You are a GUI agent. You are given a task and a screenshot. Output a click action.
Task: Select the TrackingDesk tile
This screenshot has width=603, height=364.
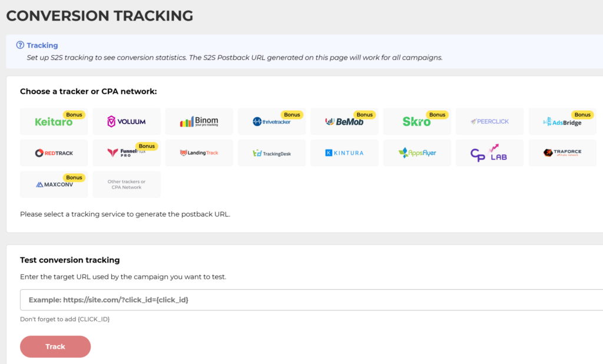point(271,153)
